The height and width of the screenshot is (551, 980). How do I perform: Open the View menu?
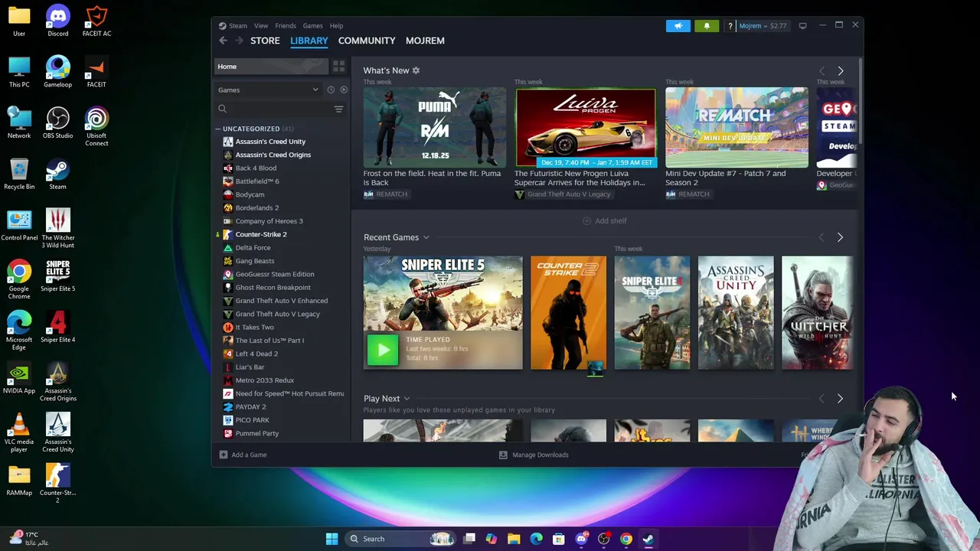261,26
